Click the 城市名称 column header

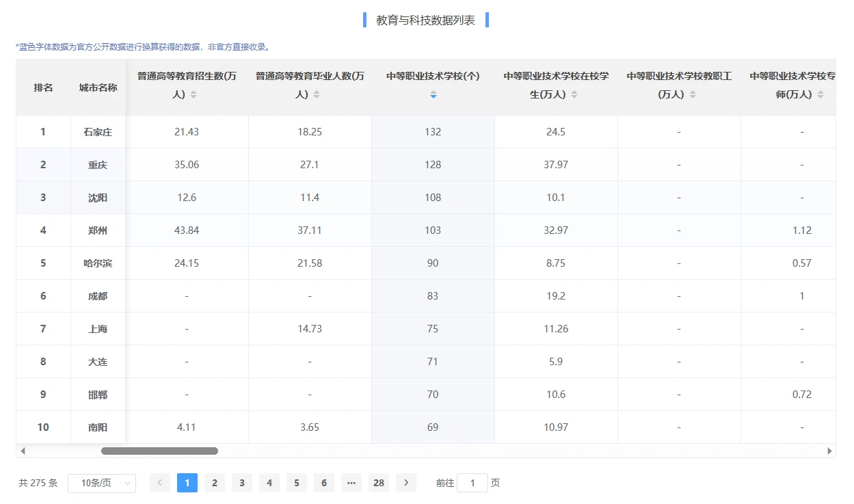(98, 88)
